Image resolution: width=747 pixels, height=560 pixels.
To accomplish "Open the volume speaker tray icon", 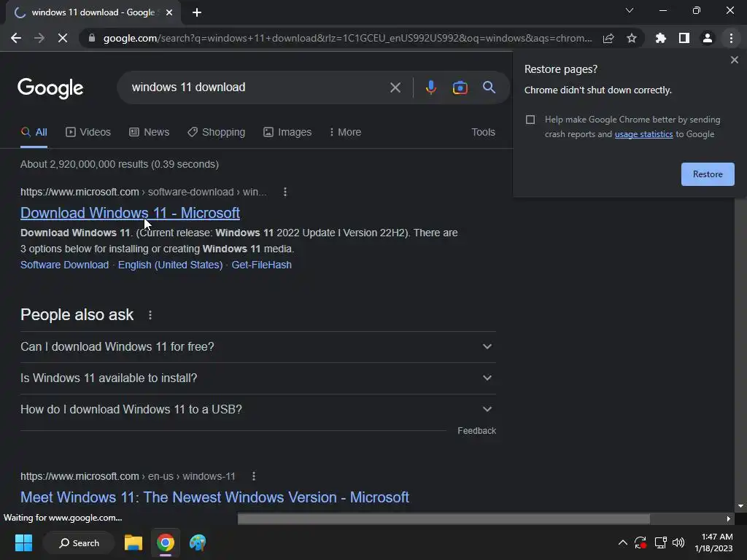I will click(678, 542).
